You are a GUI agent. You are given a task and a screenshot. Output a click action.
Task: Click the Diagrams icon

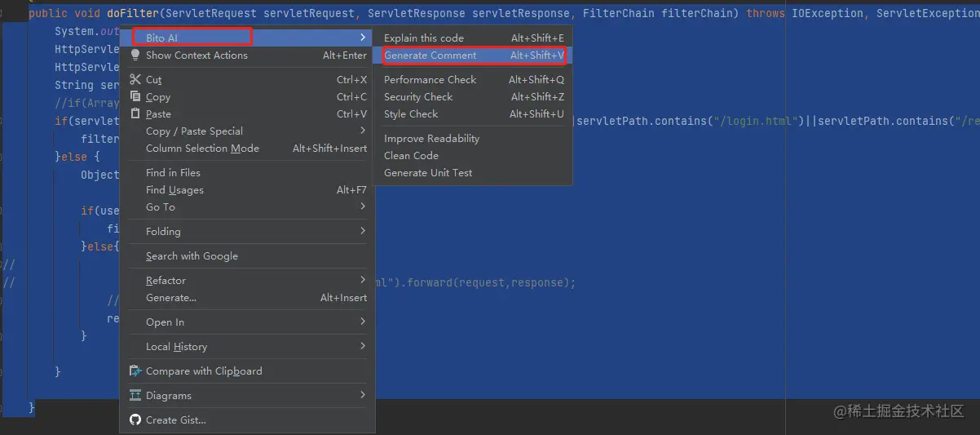tap(135, 395)
